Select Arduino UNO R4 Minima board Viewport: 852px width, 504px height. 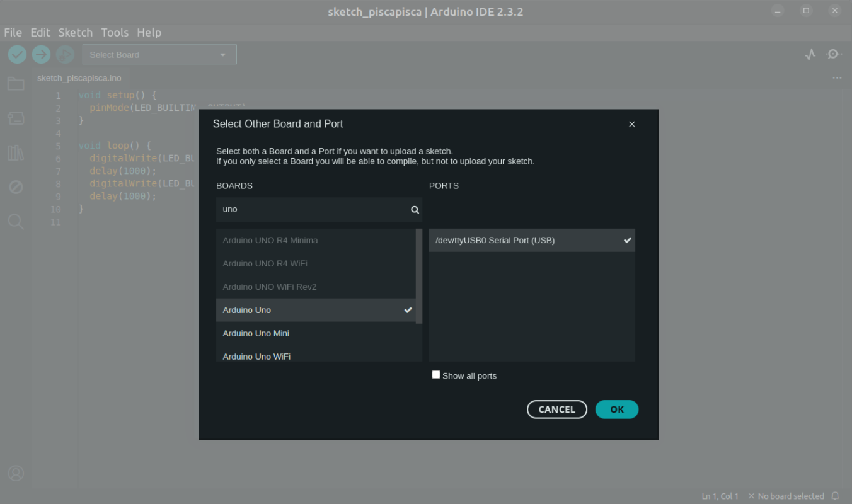[x=316, y=241]
